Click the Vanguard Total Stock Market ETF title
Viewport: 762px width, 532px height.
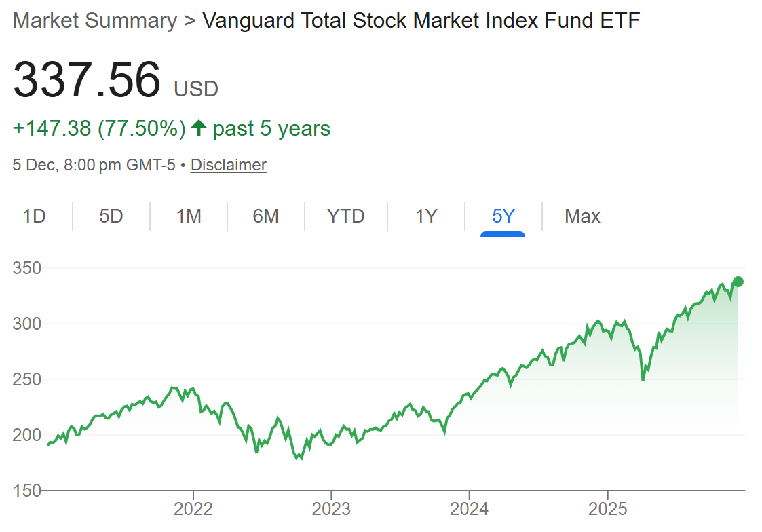(x=421, y=21)
